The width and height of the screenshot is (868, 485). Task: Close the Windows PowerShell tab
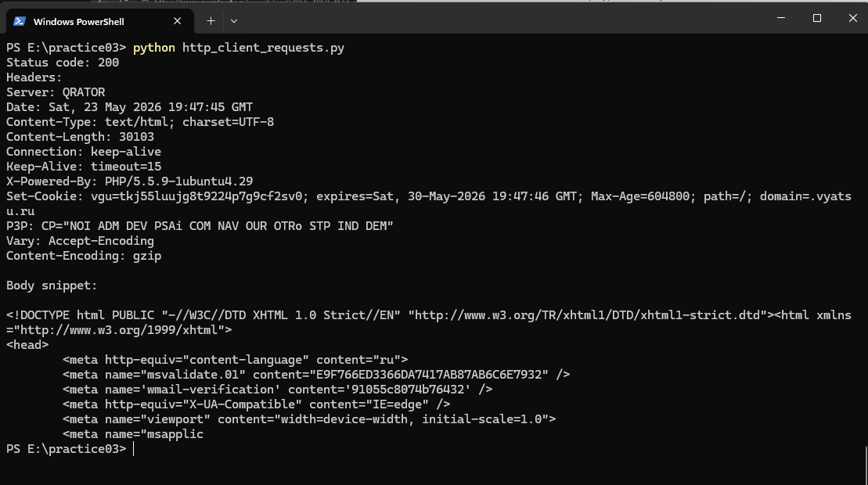(x=177, y=21)
